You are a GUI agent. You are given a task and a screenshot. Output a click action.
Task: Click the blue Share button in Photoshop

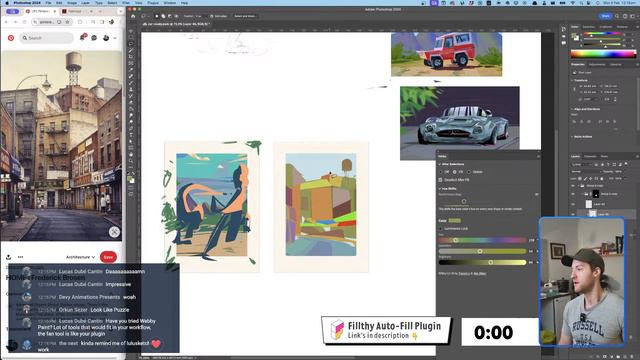[x=606, y=16]
